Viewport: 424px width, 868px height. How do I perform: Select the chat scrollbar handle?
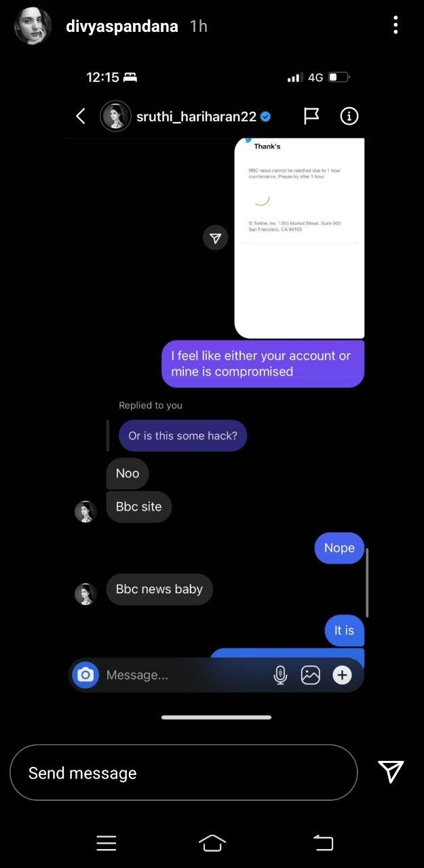367,583
